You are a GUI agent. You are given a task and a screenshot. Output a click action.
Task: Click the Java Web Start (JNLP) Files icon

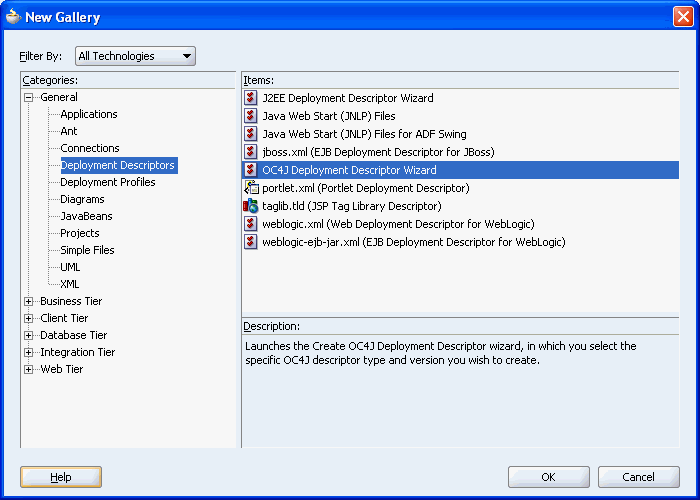click(x=250, y=116)
